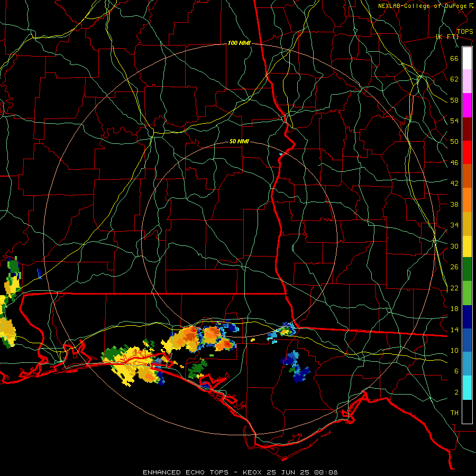
Task: Click the legend value '38'
Action: [454, 204]
